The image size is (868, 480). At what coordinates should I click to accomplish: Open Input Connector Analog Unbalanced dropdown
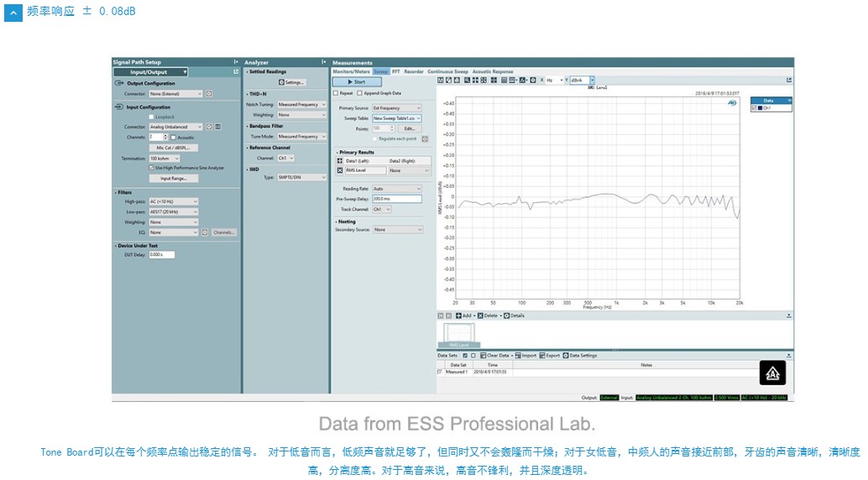click(x=175, y=127)
